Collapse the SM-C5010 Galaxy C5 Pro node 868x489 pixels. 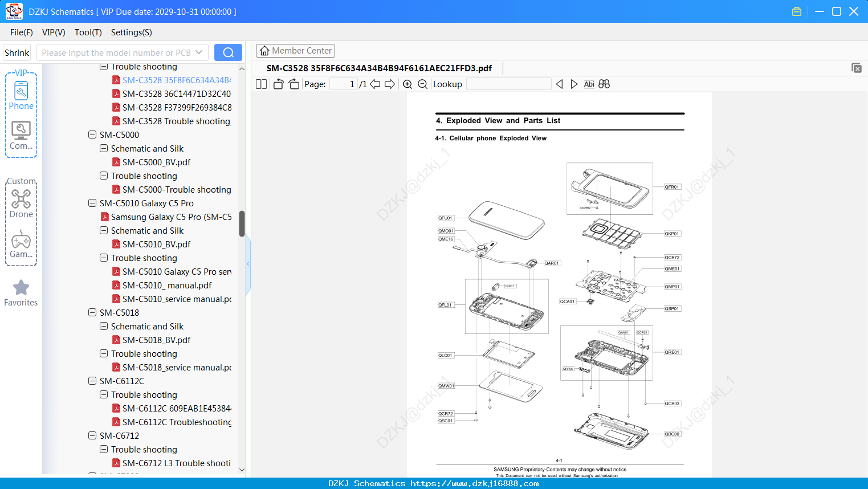pos(92,203)
